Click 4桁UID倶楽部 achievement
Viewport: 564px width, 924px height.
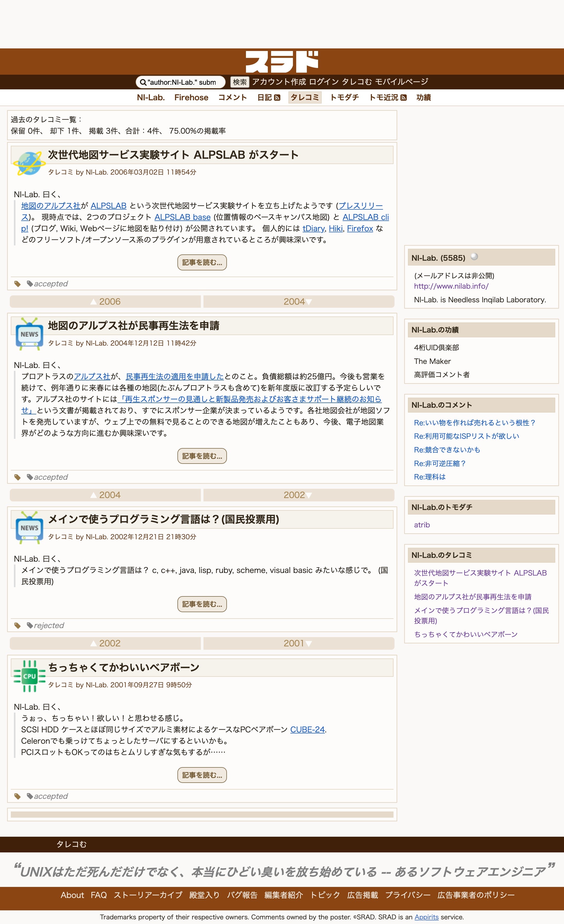(437, 348)
